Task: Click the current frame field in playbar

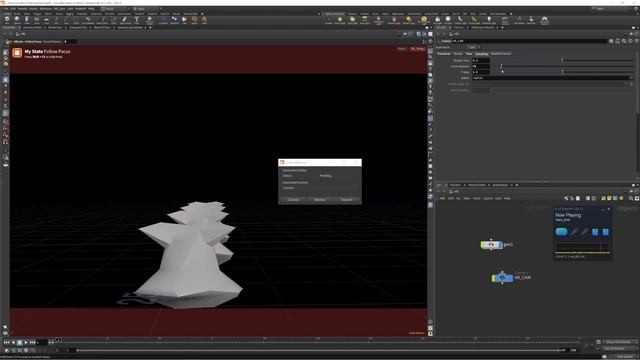Action: 42,342
